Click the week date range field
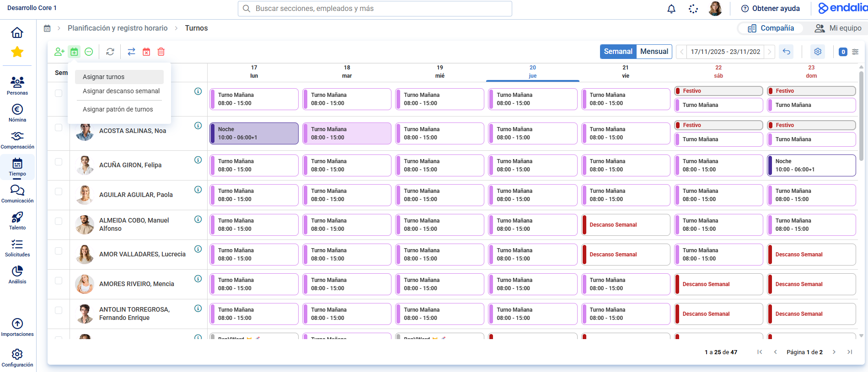868x372 pixels. tap(725, 52)
